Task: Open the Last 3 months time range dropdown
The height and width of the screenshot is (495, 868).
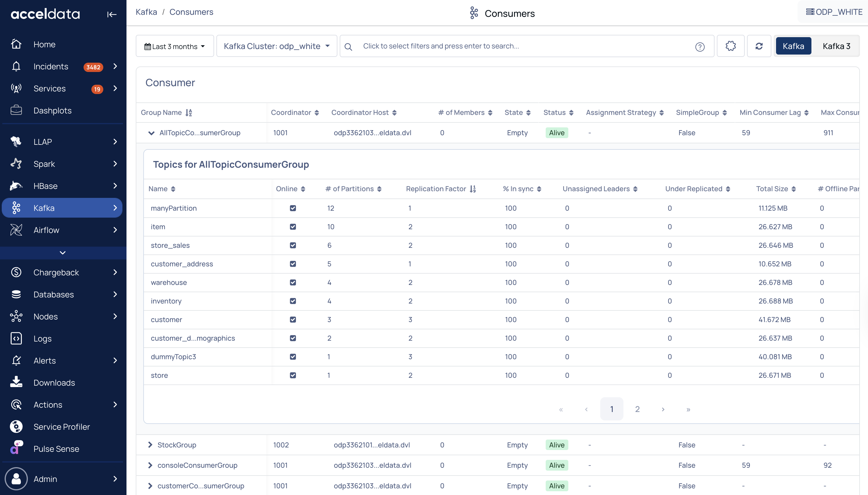Action: click(175, 46)
